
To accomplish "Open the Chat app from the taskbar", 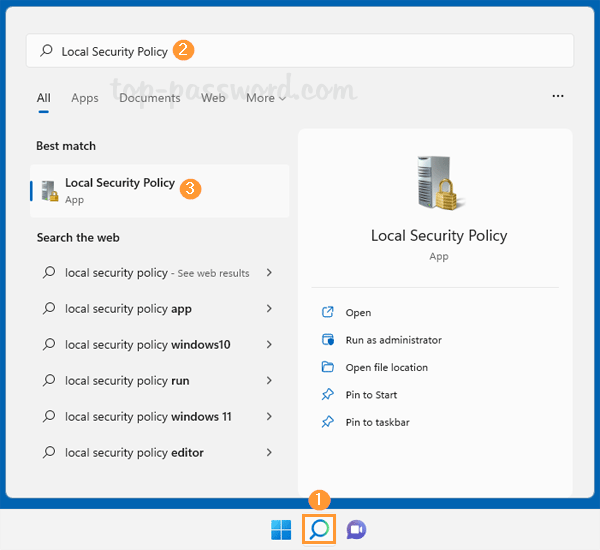I will [356, 529].
